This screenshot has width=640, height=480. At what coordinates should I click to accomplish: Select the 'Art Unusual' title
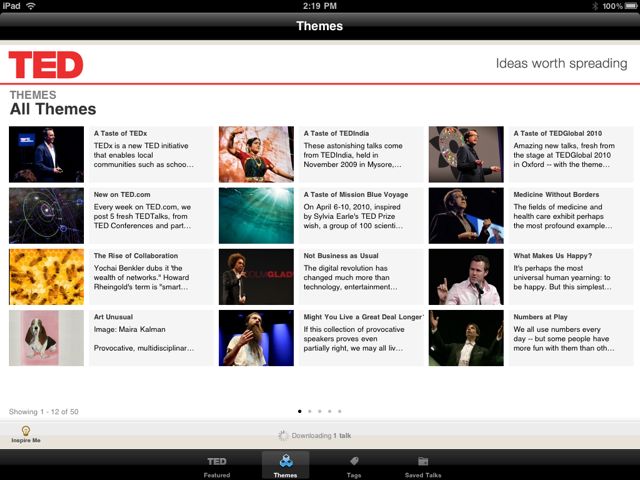click(113, 317)
